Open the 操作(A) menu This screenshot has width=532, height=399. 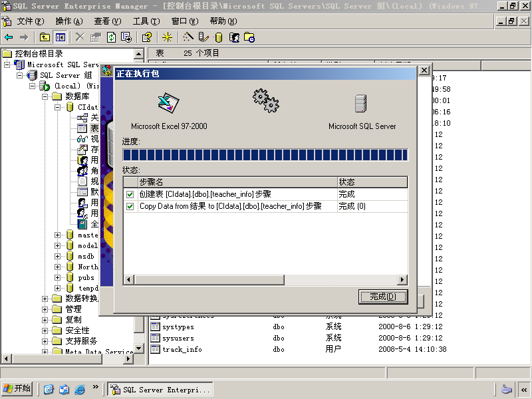click(x=69, y=21)
